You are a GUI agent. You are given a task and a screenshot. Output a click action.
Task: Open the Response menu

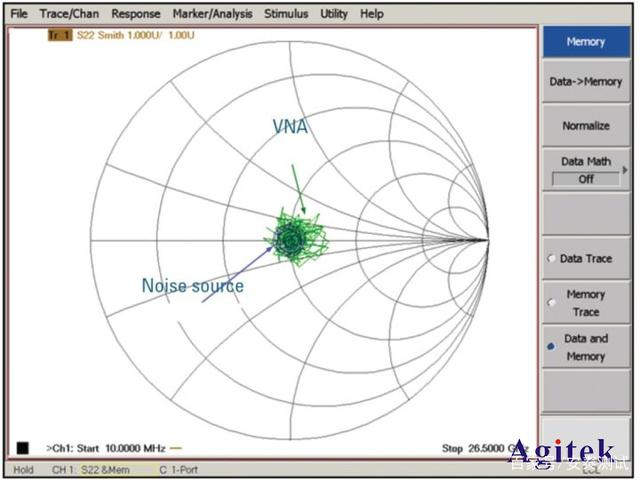point(135,14)
